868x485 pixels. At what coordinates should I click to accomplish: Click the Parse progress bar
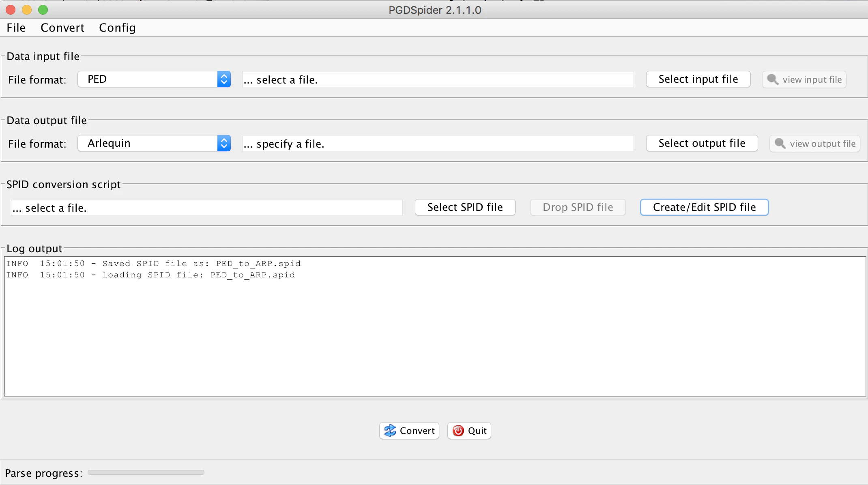pyautogui.click(x=146, y=472)
